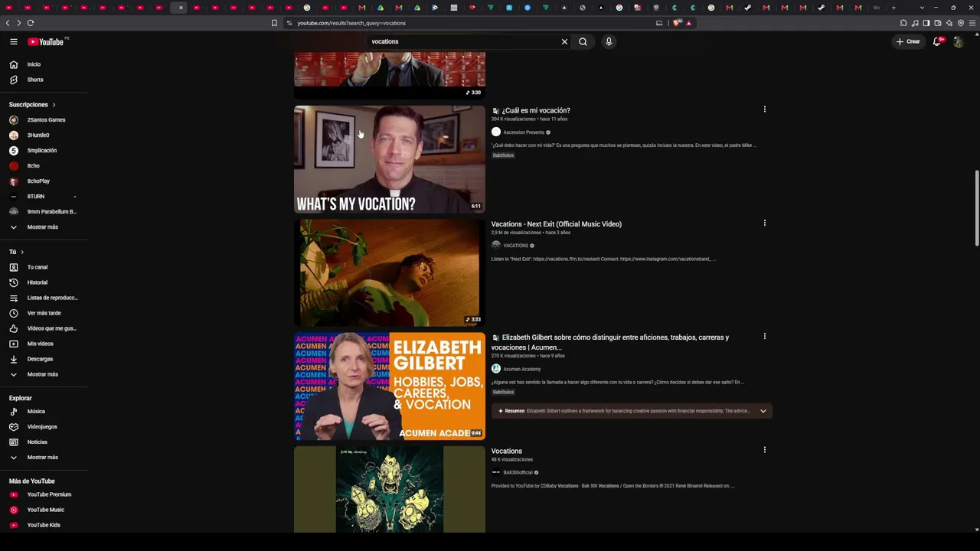
Task: Open the Tú section header
Action: tap(16, 252)
